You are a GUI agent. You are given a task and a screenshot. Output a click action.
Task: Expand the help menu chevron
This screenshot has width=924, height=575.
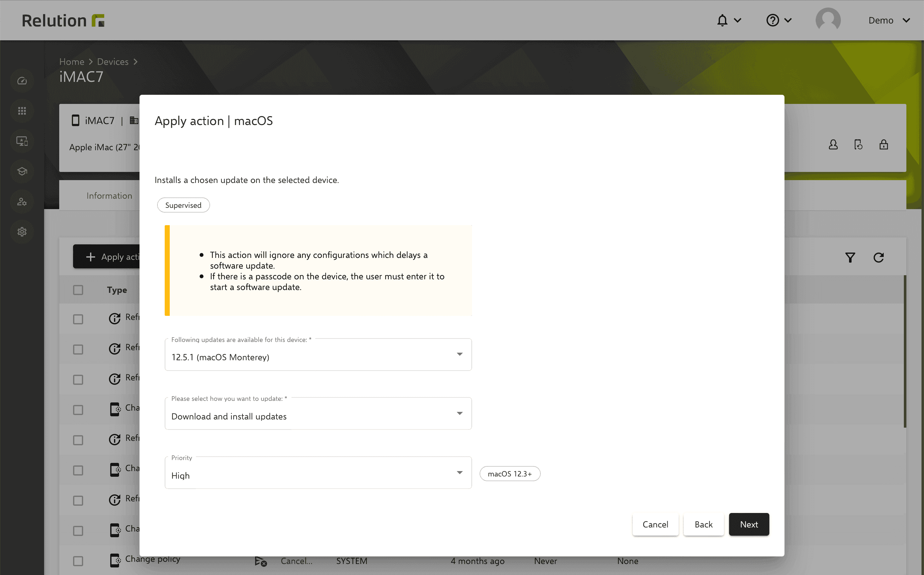point(788,20)
